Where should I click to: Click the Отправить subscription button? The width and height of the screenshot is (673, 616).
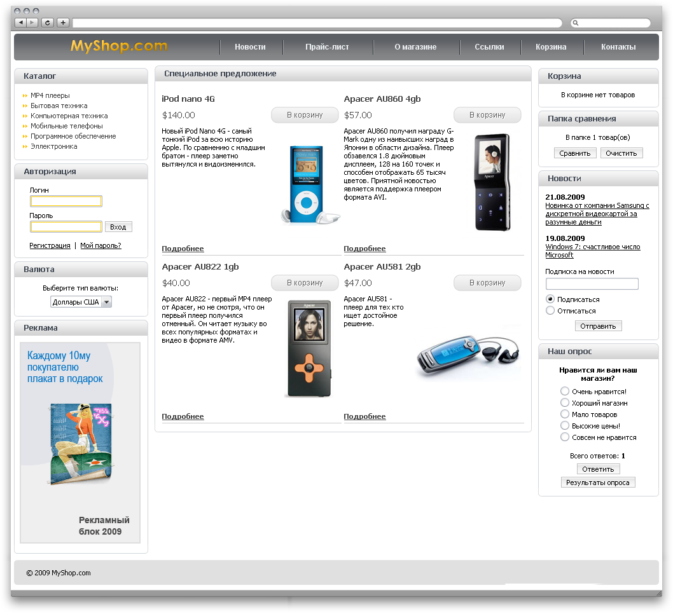point(599,326)
